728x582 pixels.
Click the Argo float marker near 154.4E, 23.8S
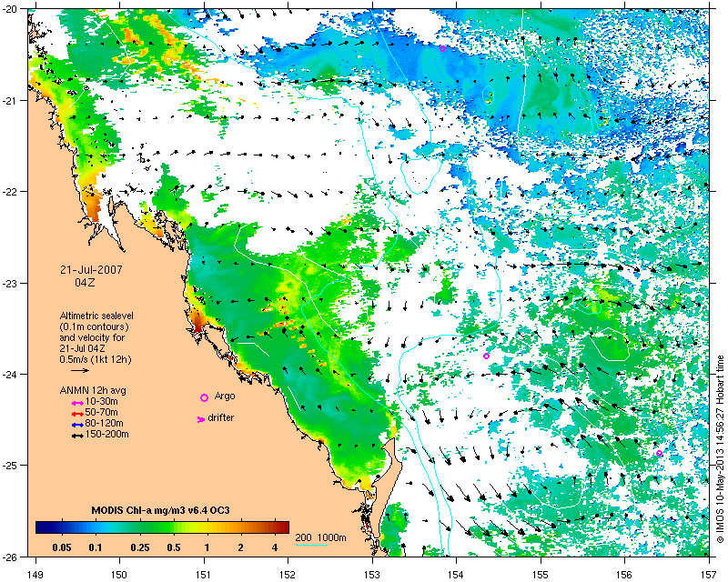click(486, 356)
